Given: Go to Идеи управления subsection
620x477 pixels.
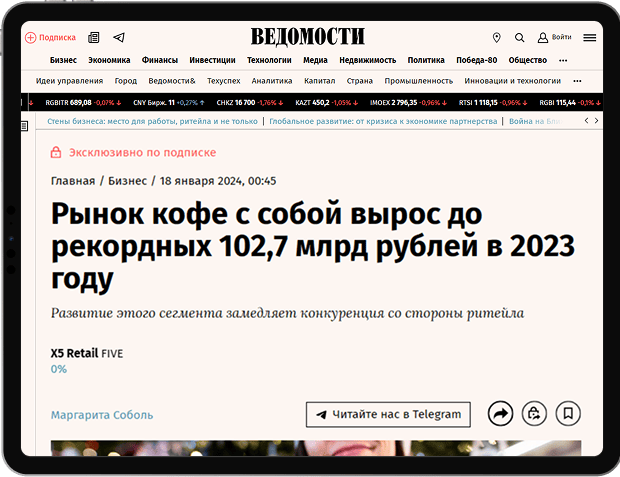Looking at the screenshot, I should click(70, 81).
